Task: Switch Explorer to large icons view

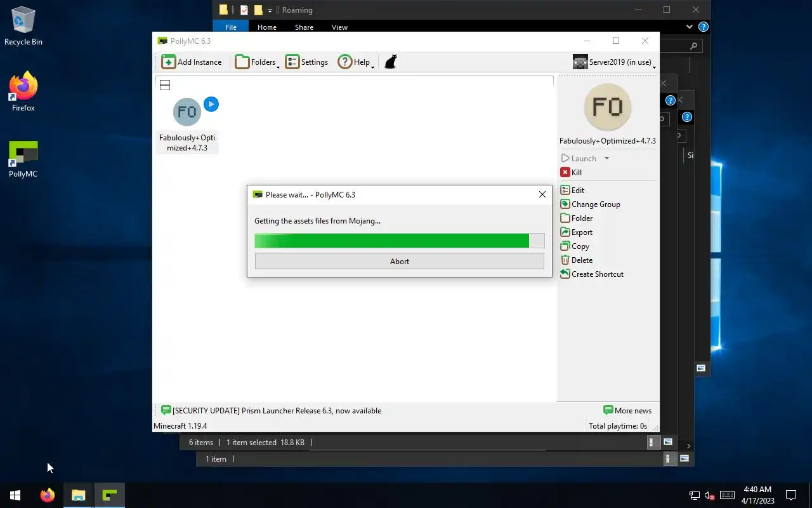Action: coord(668,442)
